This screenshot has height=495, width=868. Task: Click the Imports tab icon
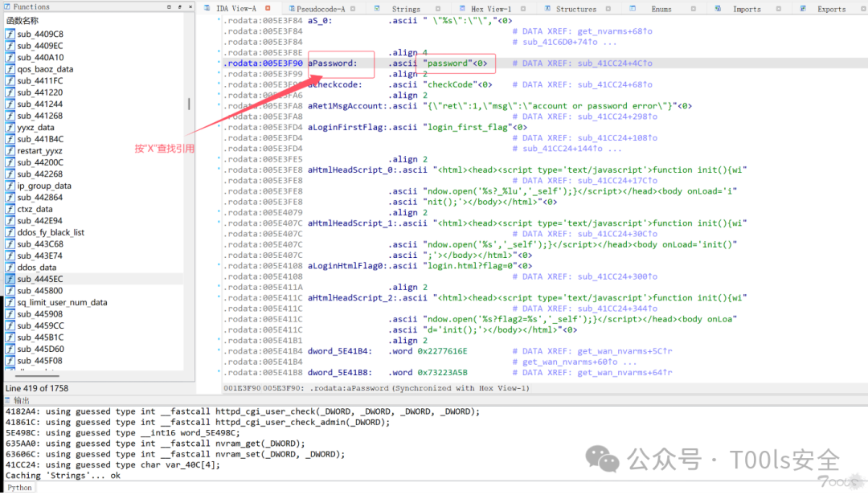718,8
